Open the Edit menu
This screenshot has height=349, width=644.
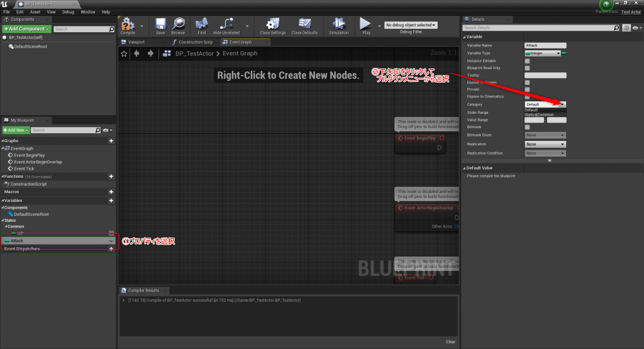click(19, 12)
